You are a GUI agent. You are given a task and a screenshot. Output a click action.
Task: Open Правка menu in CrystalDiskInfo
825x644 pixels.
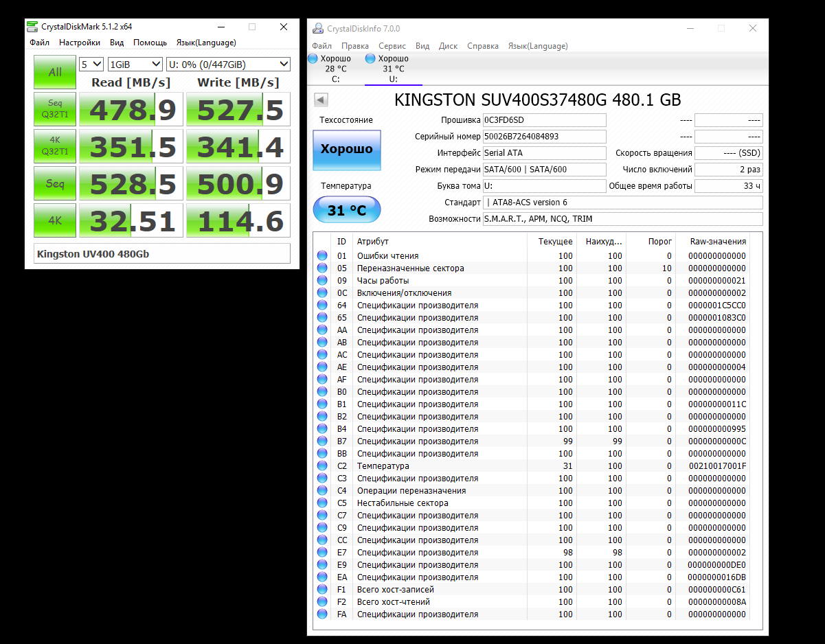[355, 46]
